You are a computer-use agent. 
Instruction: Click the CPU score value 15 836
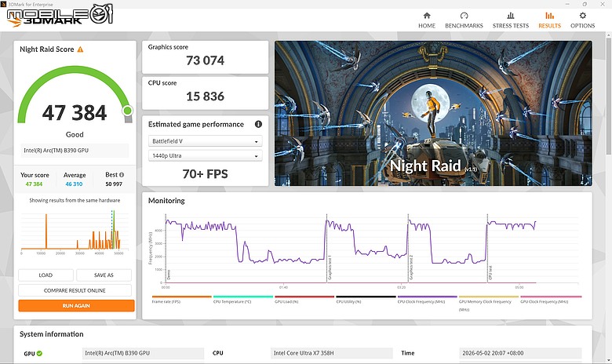pos(205,96)
